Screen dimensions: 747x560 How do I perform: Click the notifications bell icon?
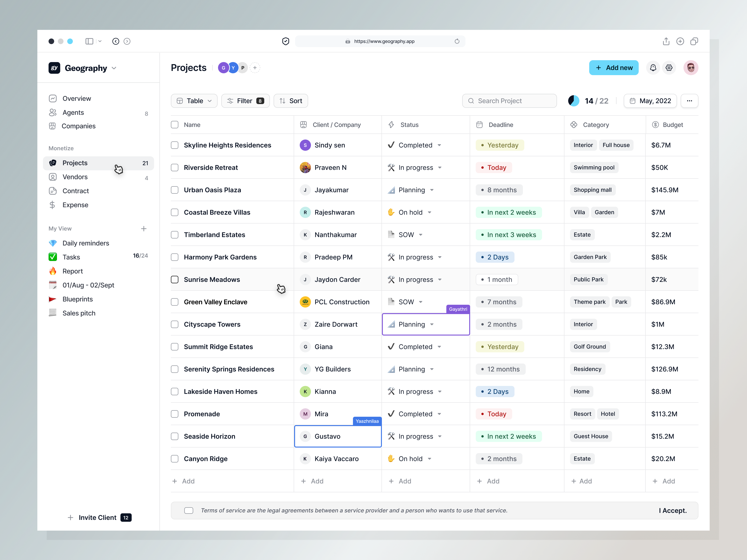pos(653,67)
